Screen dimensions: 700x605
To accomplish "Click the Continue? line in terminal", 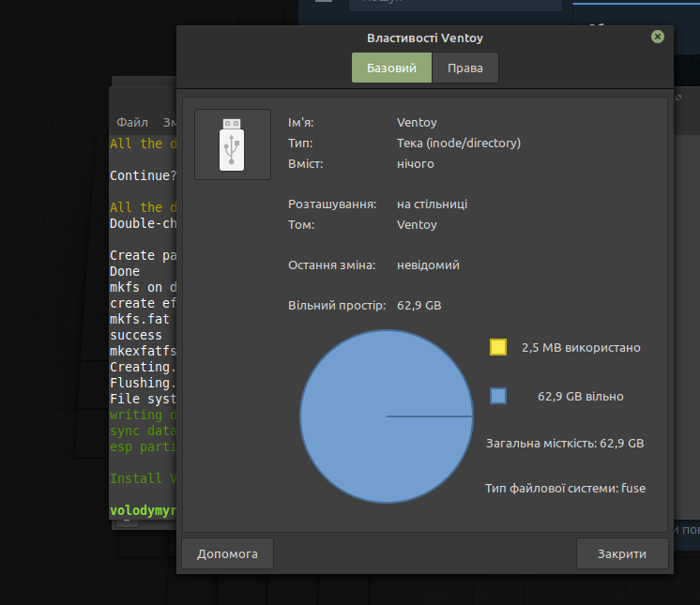I will pos(144,175).
